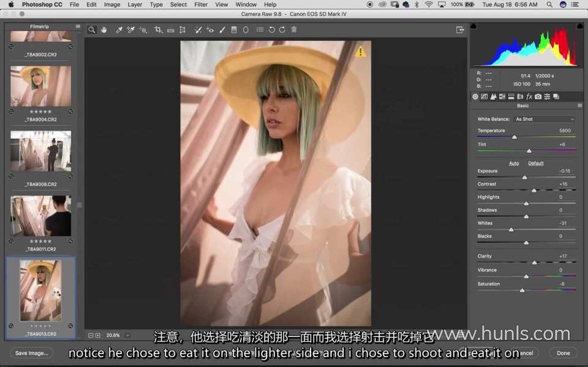Click the Tint value field +6
The width and height of the screenshot is (588, 367).
click(x=562, y=145)
